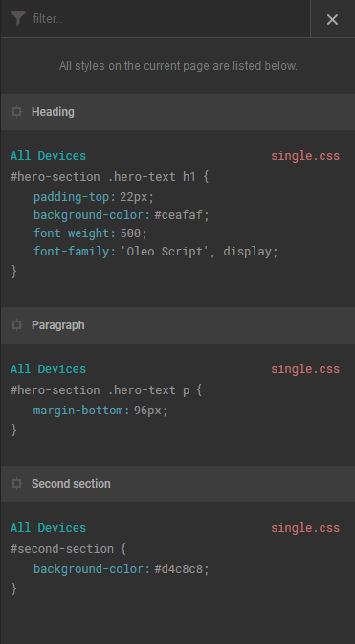Click the target icon beside Second section

(x=16, y=484)
